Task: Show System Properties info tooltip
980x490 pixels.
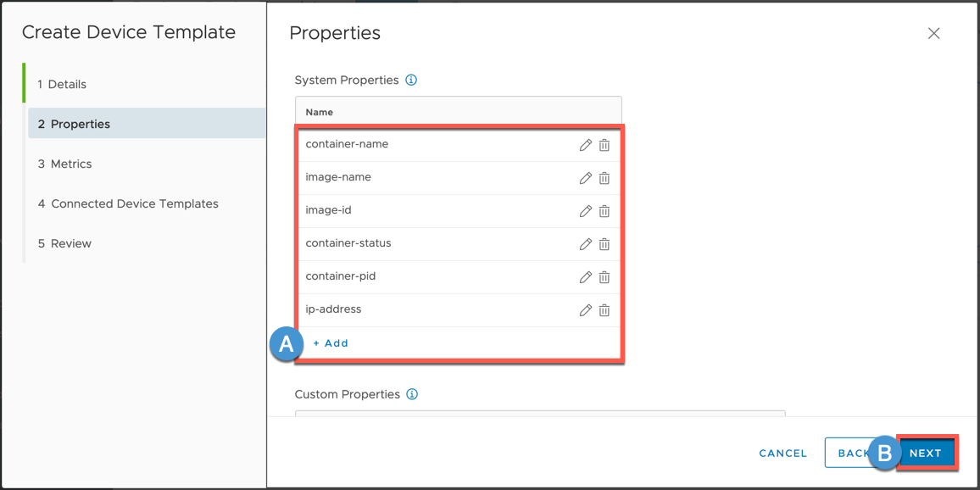Action: [x=411, y=81]
